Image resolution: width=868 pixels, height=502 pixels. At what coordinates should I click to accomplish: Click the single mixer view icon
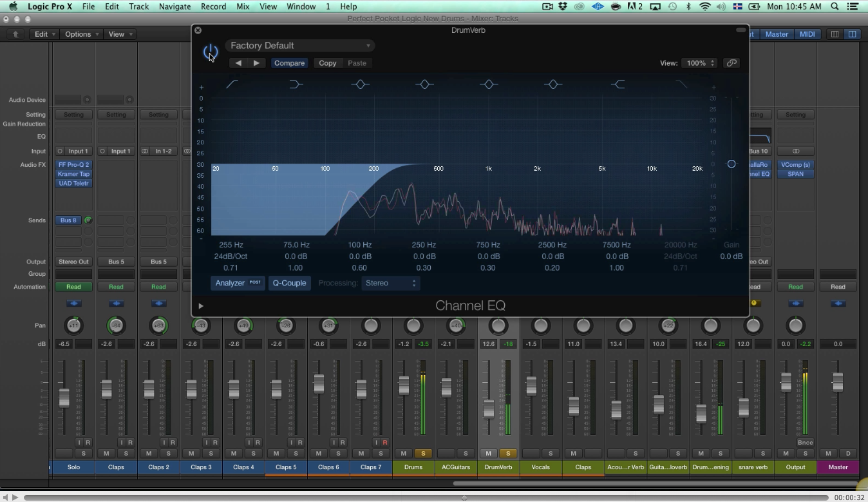[835, 34]
